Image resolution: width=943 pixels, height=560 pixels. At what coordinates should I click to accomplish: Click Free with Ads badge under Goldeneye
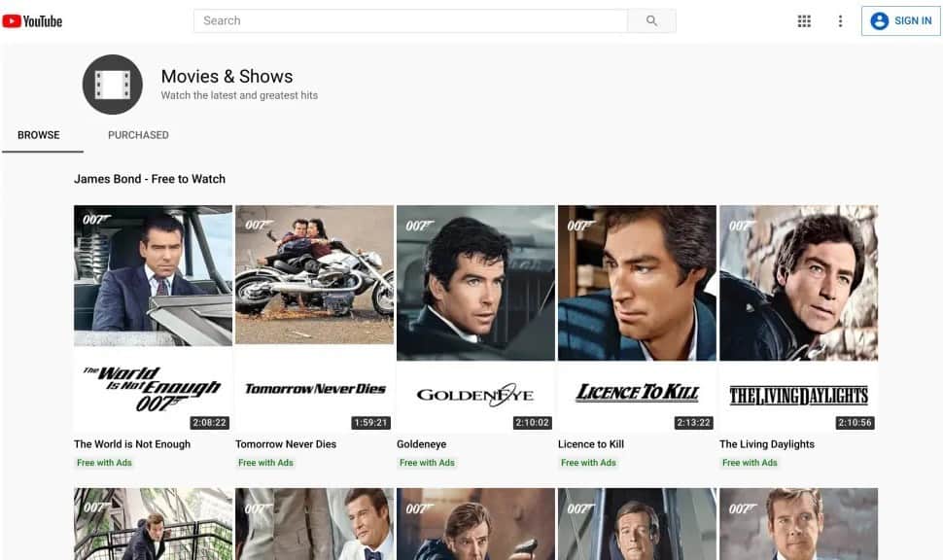[427, 463]
